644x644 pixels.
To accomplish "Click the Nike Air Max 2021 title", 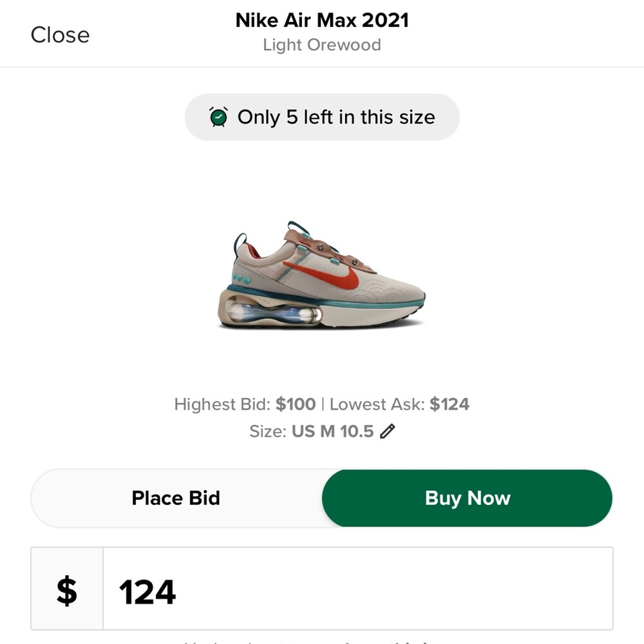I will click(x=321, y=20).
